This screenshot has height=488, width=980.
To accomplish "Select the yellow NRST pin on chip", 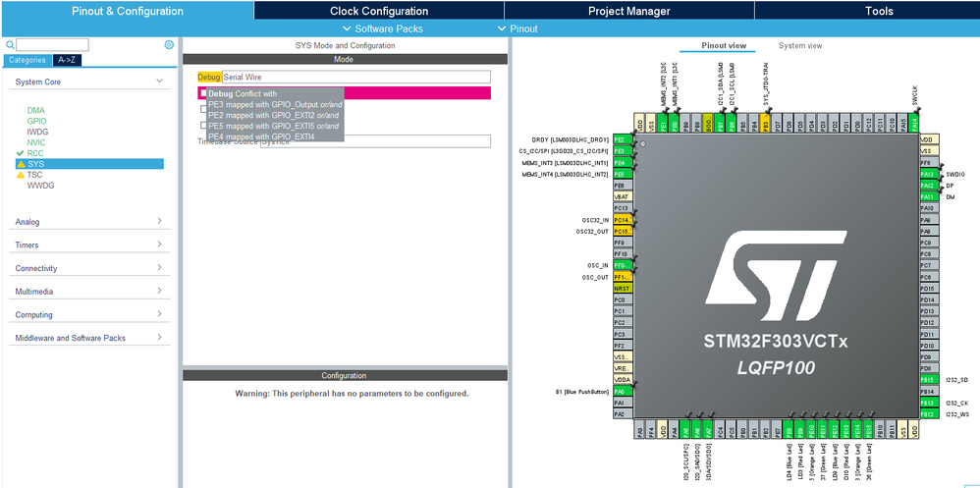I will click(x=624, y=289).
